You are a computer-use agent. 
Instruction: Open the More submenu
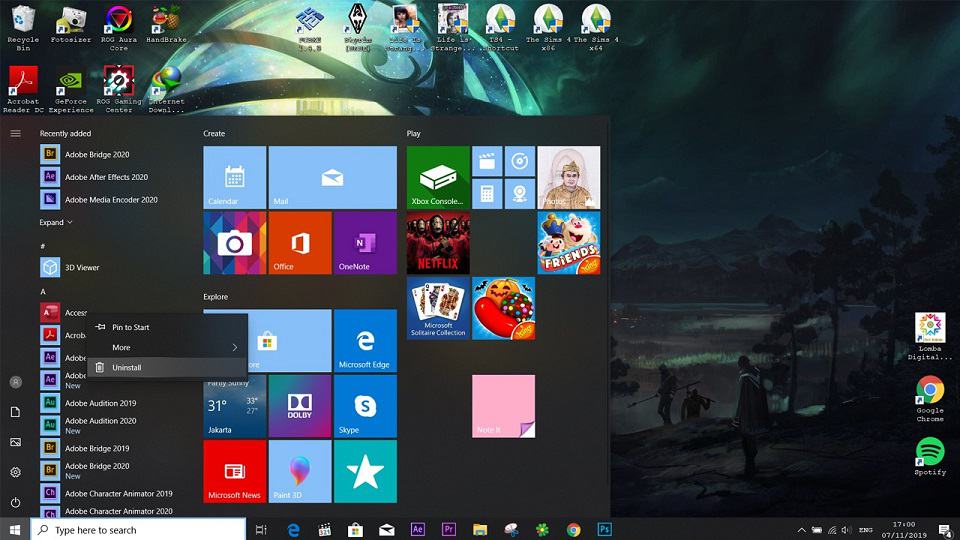point(167,347)
